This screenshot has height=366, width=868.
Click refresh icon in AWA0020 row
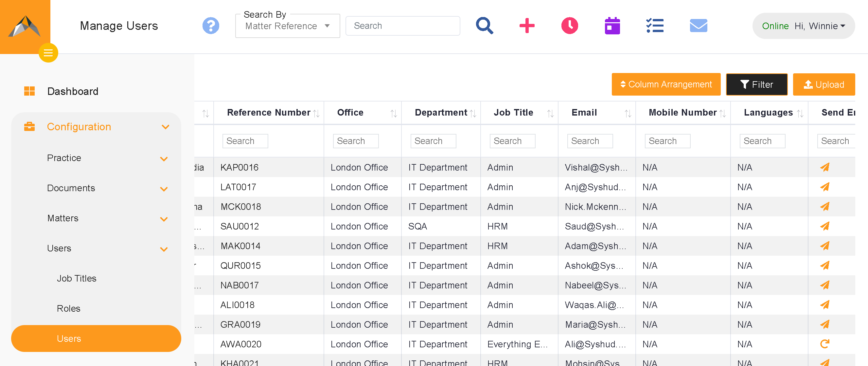pyautogui.click(x=824, y=344)
